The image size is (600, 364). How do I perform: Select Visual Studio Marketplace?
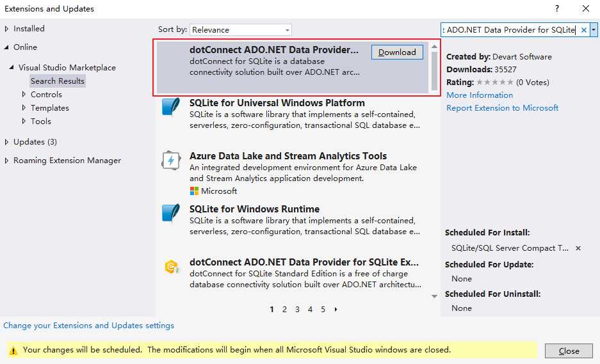pyautogui.click(x=67, y=68)
